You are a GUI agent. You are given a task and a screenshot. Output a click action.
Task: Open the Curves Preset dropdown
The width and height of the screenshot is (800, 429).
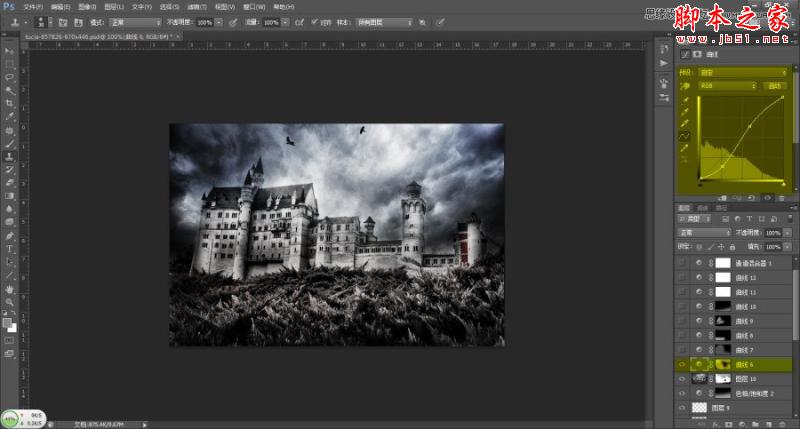[742, 73]
